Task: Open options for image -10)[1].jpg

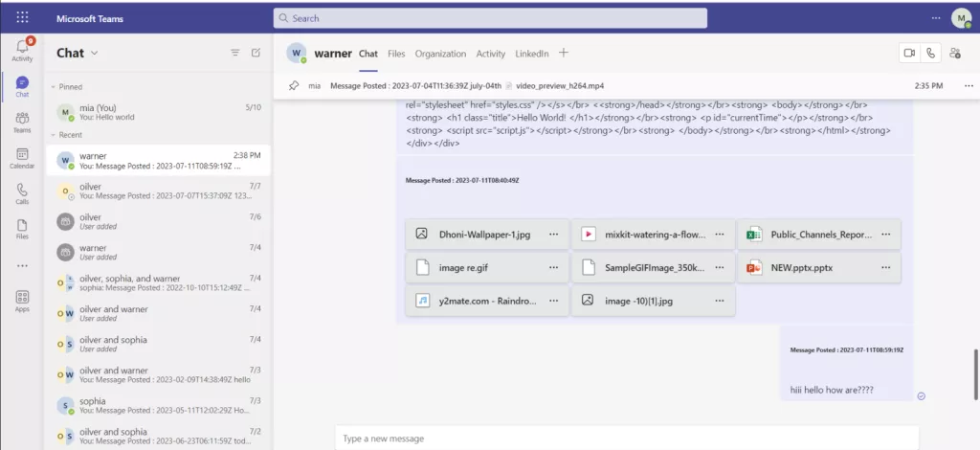Action: 720,301
